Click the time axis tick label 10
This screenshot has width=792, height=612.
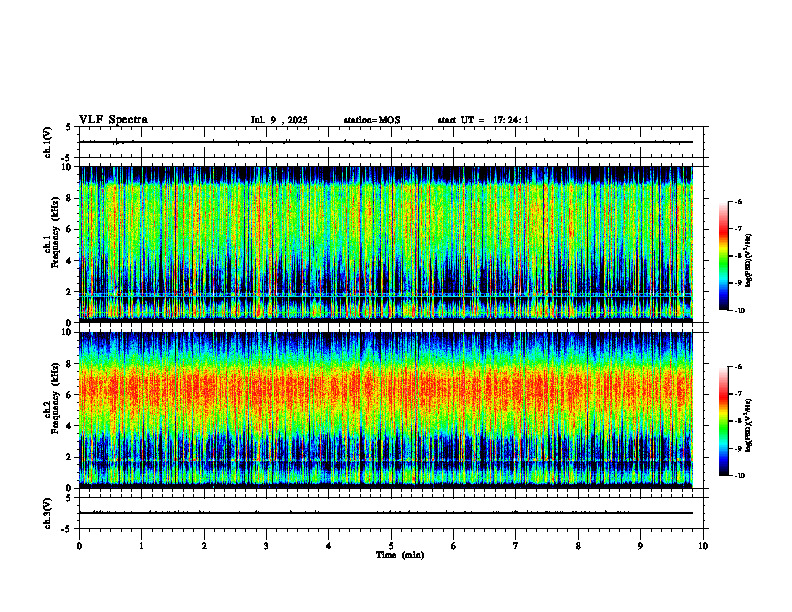tap(703, 546)
